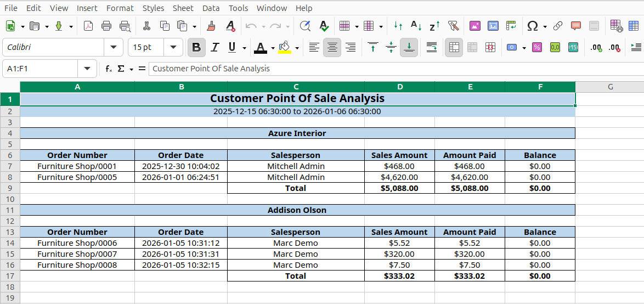Screen dimensions: 644x304
Task: Click the Paste clipboard icon
Action: tap(182, 26)
